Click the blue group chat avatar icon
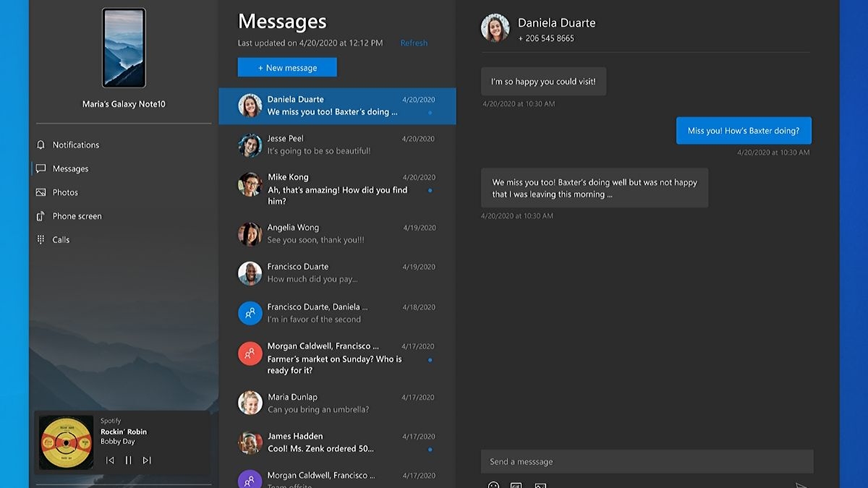 click(x=250, y=313)
